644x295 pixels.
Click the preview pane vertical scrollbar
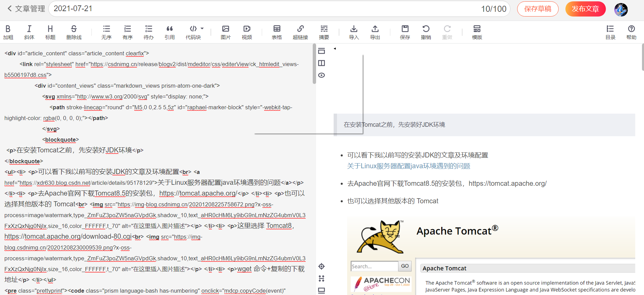click(642, 57)
